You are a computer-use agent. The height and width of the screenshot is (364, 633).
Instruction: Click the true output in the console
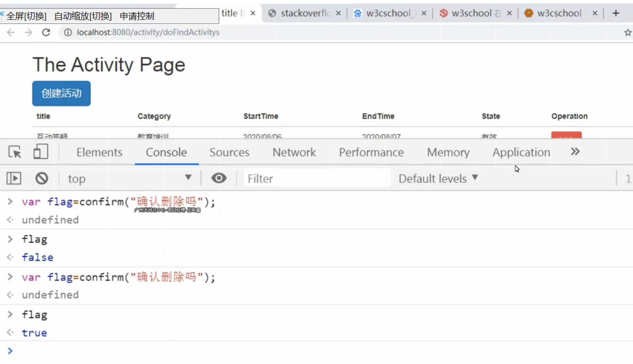pos(34,333)
